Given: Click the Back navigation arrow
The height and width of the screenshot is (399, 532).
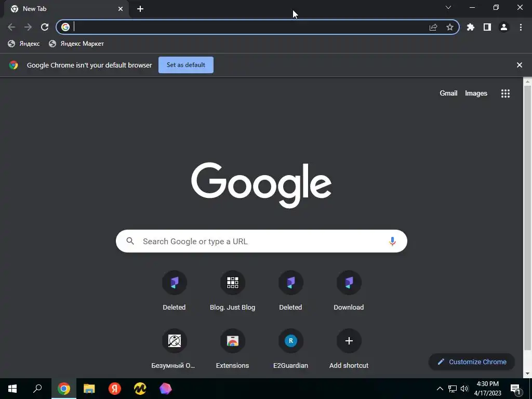Looking at the screenshot, I should (x=11, y=27).
